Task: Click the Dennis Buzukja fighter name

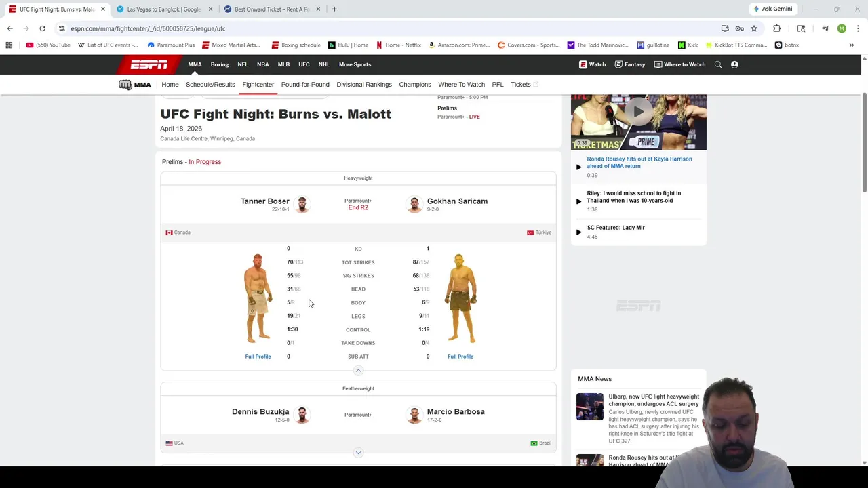Action: 260,412
